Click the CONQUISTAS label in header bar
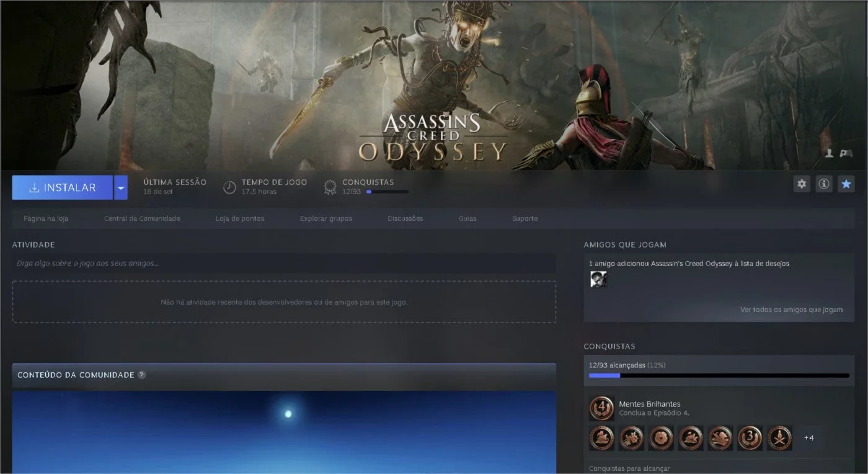The width and height of the screenshot is (868, 474). (x=368, y=182)
